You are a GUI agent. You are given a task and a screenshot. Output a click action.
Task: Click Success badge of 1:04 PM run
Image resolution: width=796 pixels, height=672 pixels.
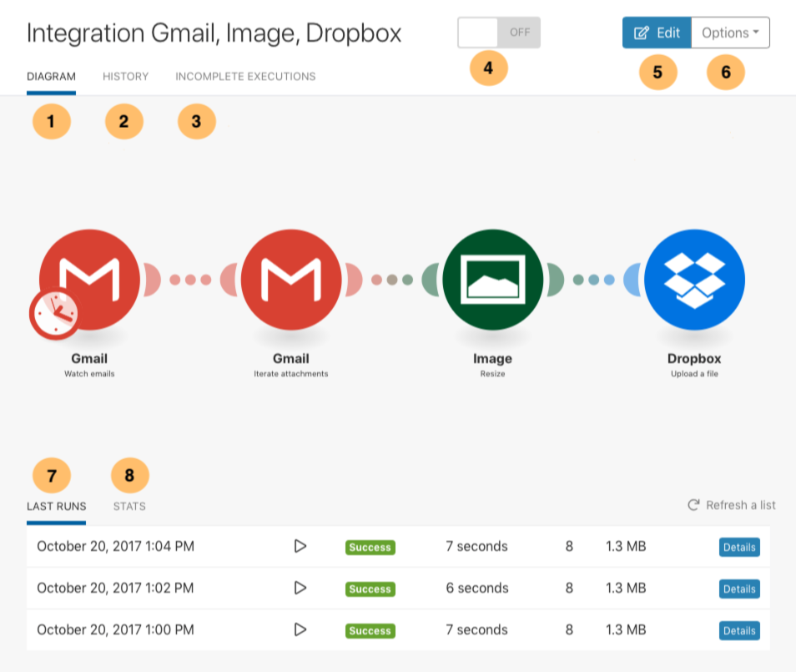pyautogui.click(x=370, y=547)
